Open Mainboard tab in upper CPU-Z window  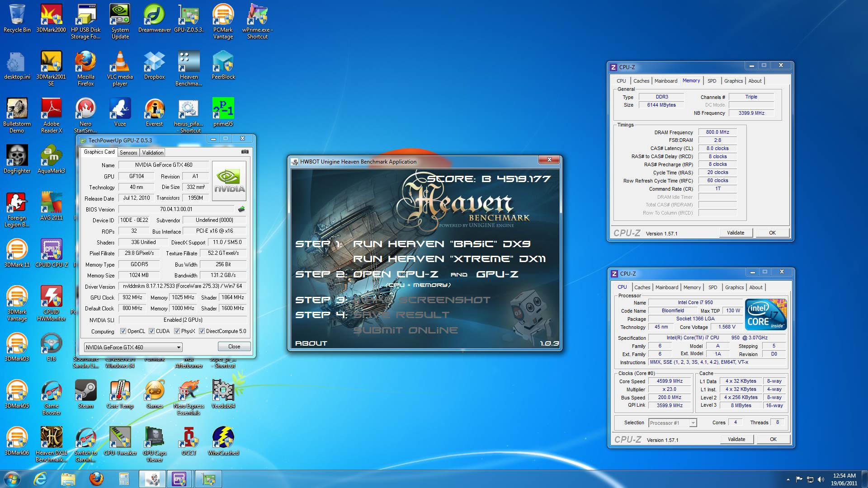(x=666, y=81)
